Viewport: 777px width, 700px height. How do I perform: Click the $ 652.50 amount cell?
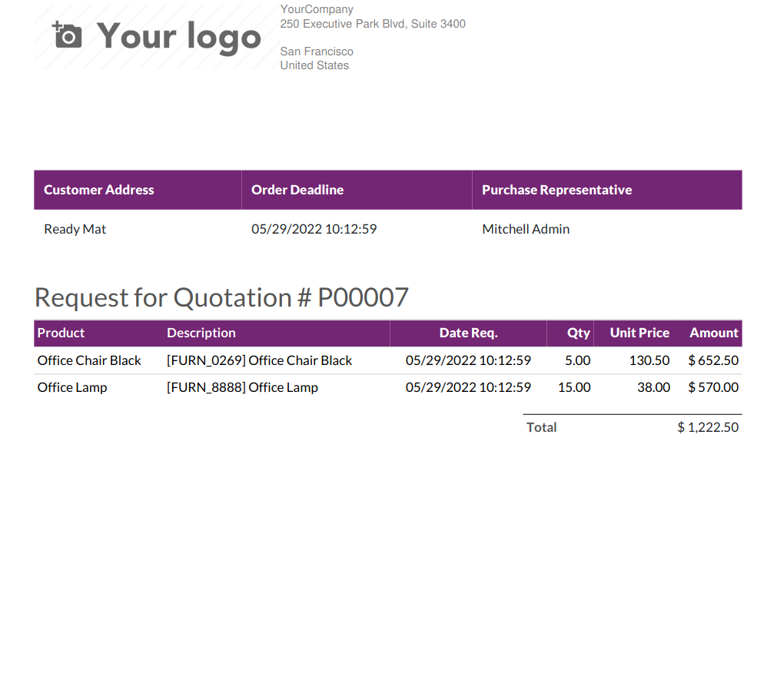[713, 360]
